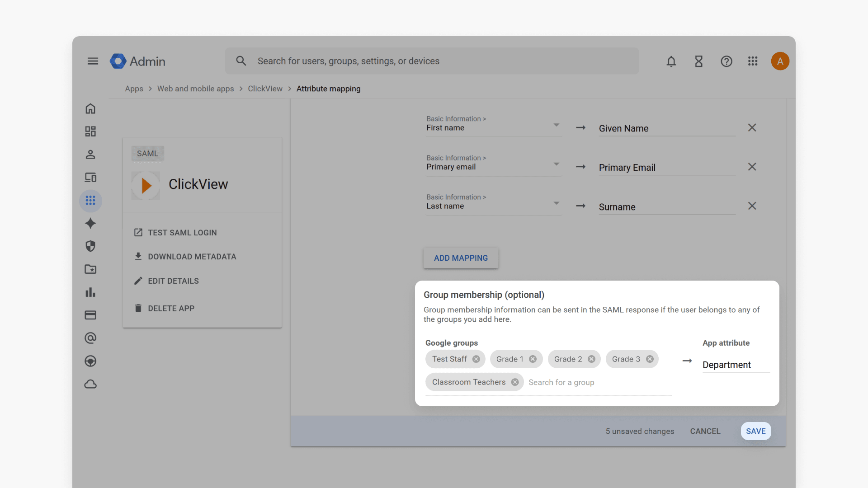The image size is (868, 488).
Task: Edit the Surname app attribute field
Action: 667,207
